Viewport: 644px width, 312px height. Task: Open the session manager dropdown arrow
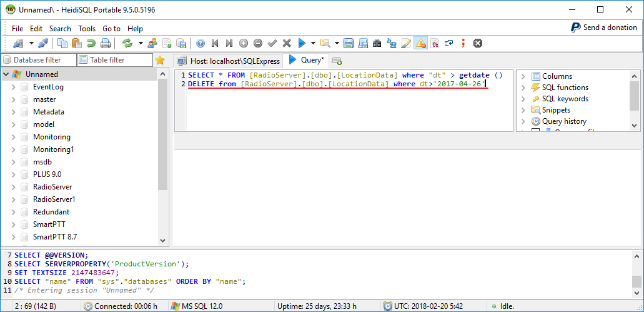pyautogui.click(x=31, y=43)
